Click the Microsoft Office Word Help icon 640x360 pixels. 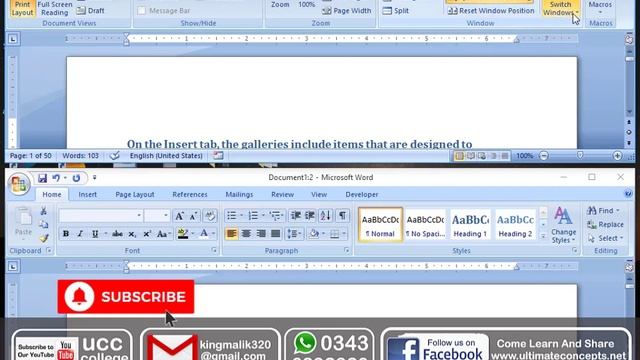pyautogui.click(x=628, y=194)
